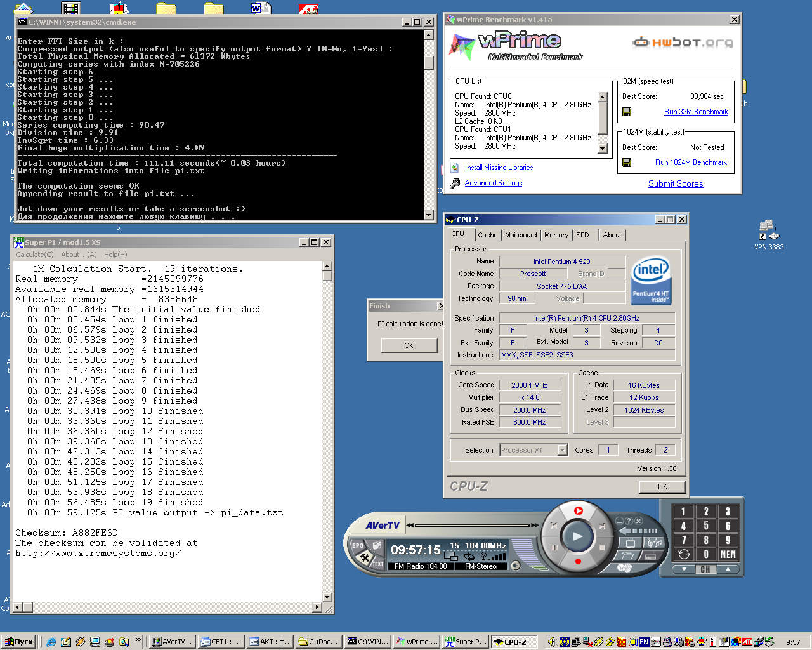Click the AVerTV help question mark
812x650 pixels.
coord(628,521)
